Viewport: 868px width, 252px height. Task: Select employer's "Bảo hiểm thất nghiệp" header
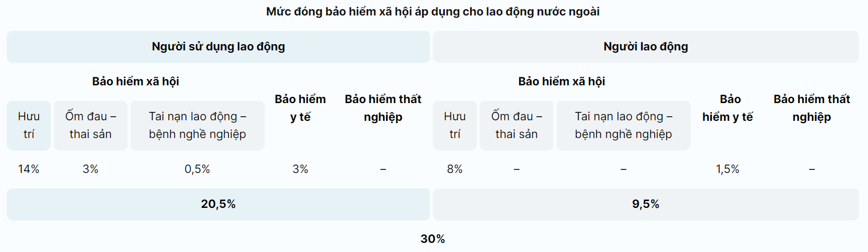click(383, 108)
